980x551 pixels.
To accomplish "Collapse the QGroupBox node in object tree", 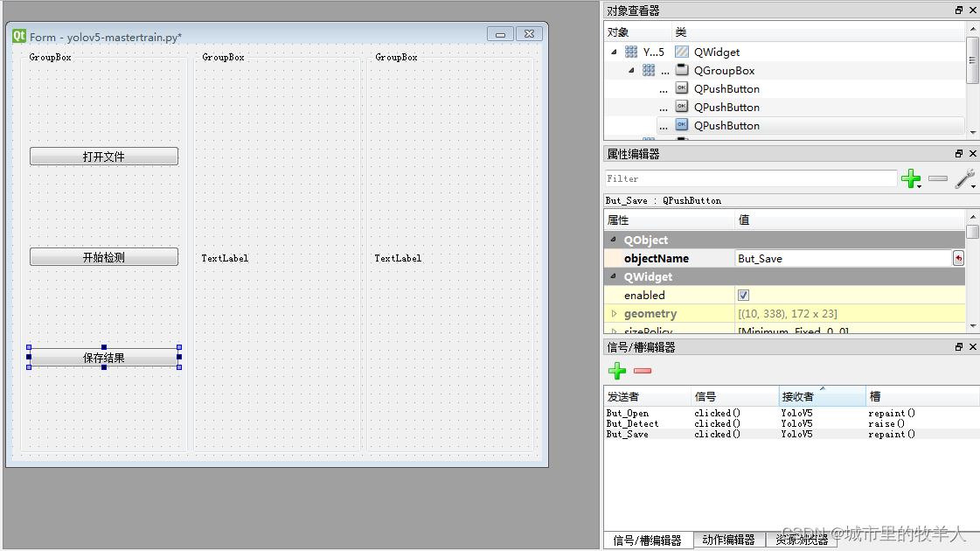I will click(631, 70).
